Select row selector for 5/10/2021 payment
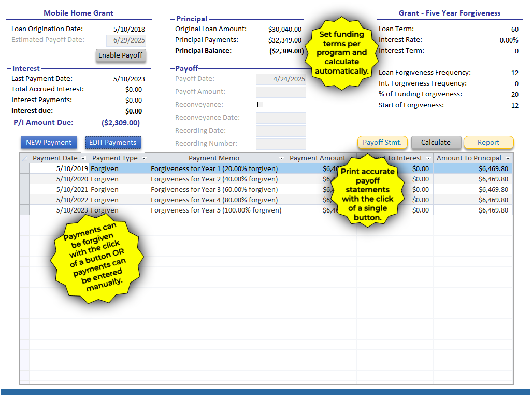The image size is (532, 395). pos(24,190)
